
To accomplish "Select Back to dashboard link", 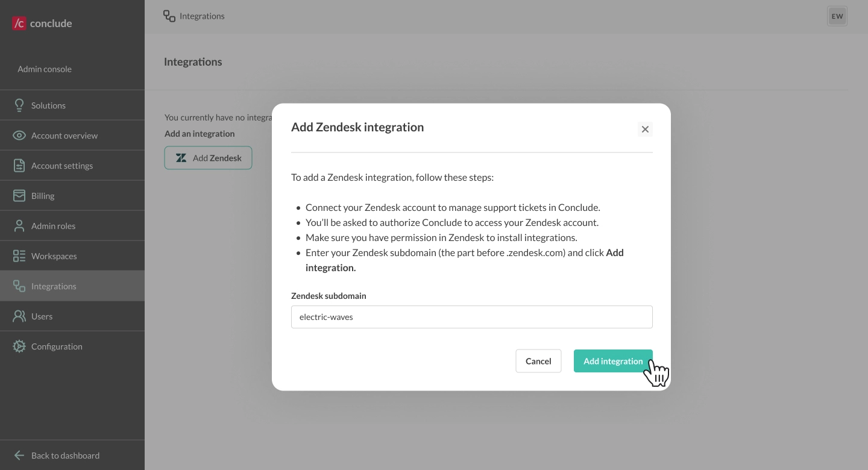I will click(65, 456).
